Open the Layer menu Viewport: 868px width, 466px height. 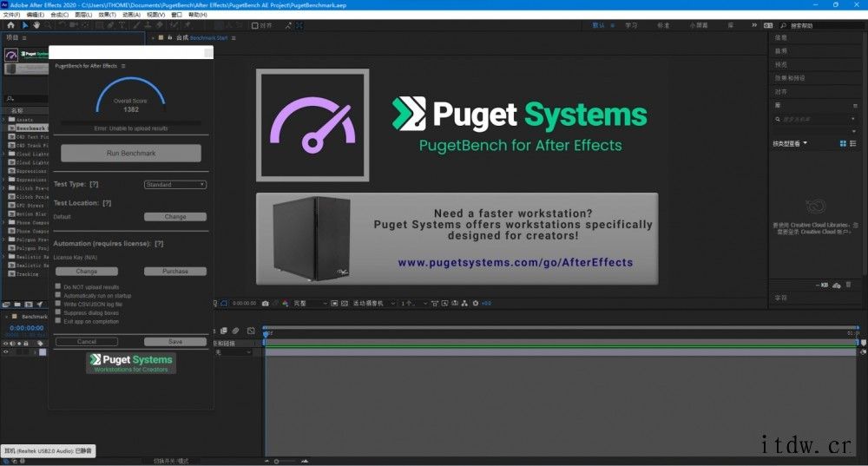coord(83,15)
